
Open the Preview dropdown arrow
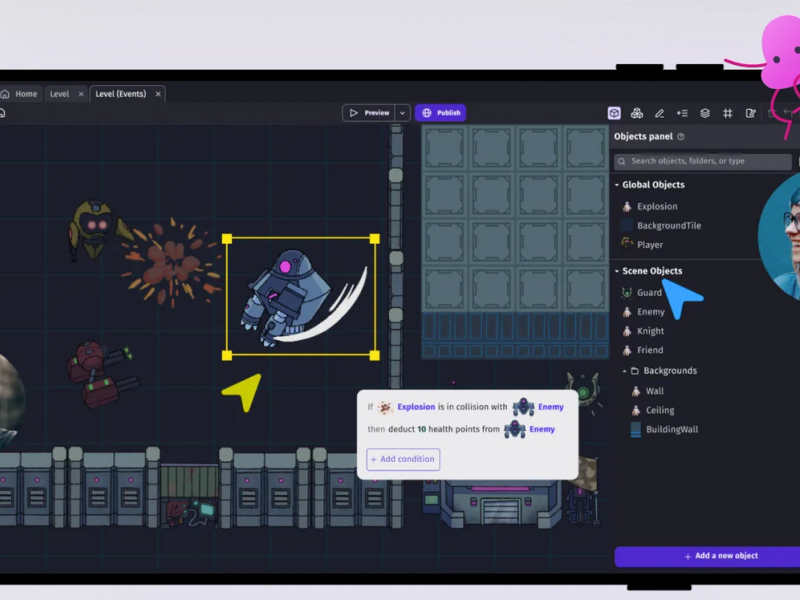[x=403, y=113]
